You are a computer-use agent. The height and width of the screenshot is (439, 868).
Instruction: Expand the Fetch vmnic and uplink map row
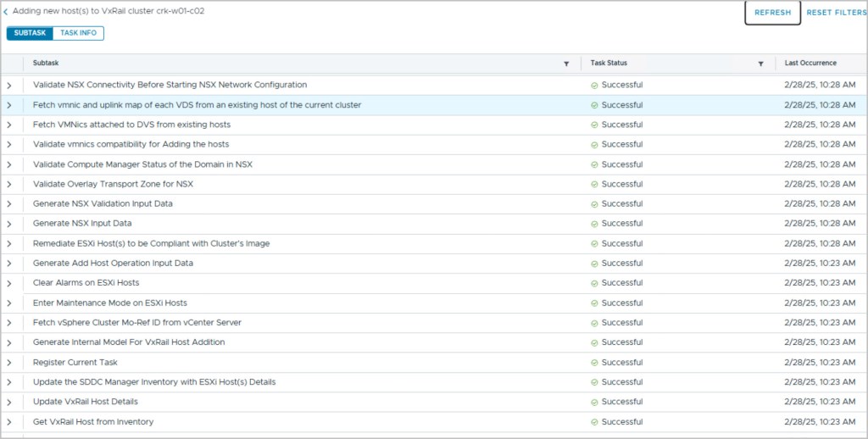click(x=10, y=105)
